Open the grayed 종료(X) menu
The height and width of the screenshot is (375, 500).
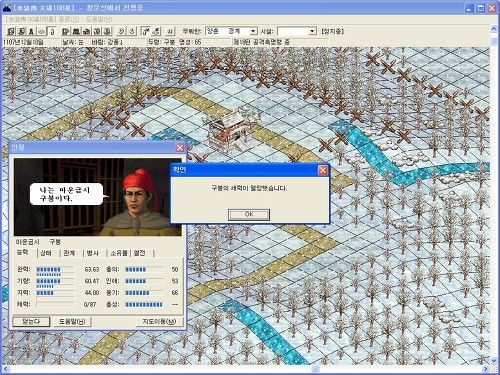[x=68, y=19]
